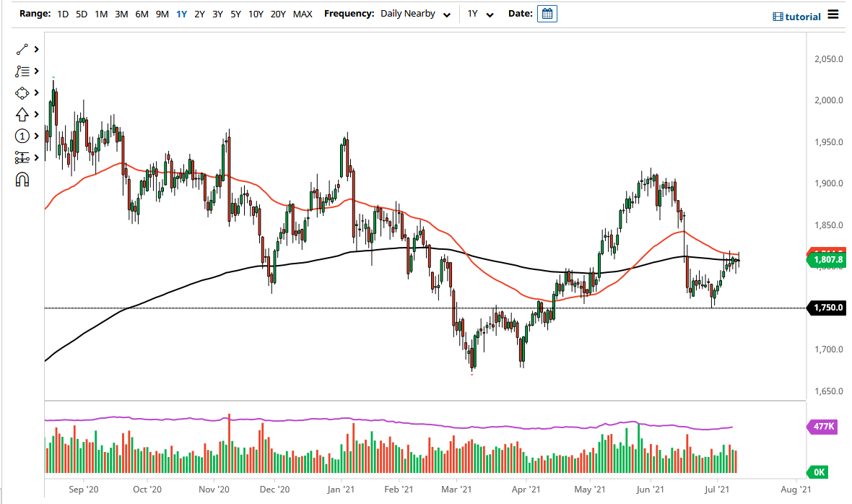Click the 1,900.0 price axis label
The image size is (852, 504).
829,183
